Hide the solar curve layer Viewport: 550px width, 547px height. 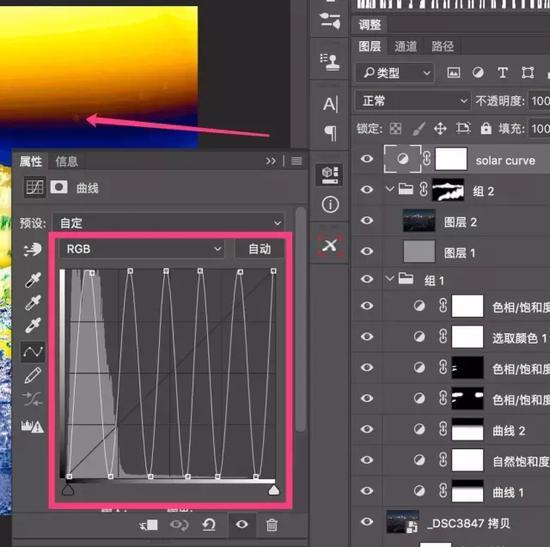coord(367,159)
